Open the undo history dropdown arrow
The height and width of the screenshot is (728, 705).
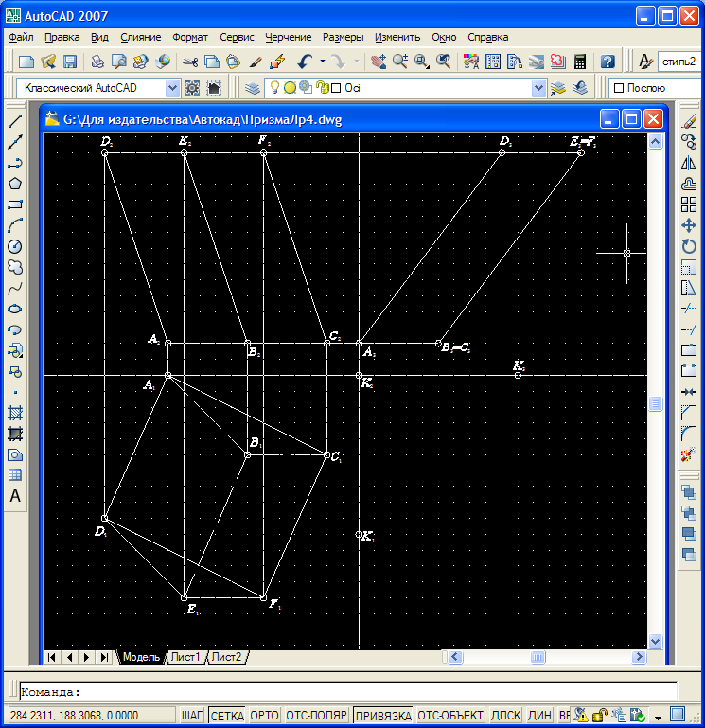[323, 62]
